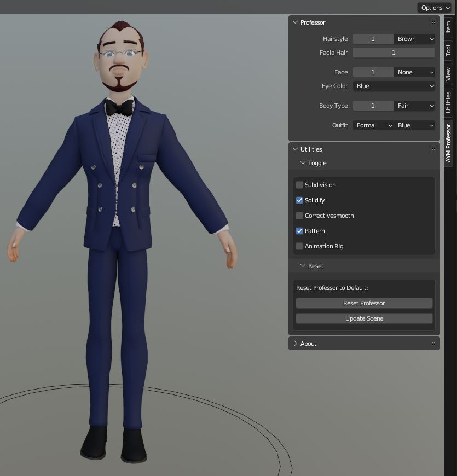Uncheck the Solidify option
Viewport: 457px width, 476px height.
pyautogui.click(x=299, y=200)
